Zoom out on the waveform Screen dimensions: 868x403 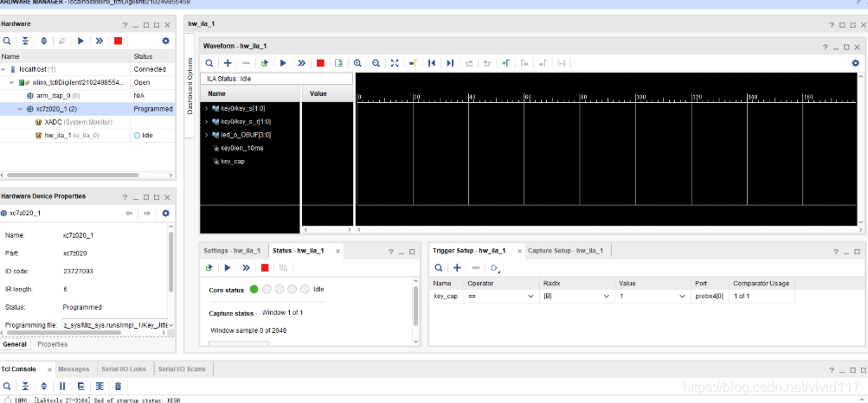tap(376, 63)
